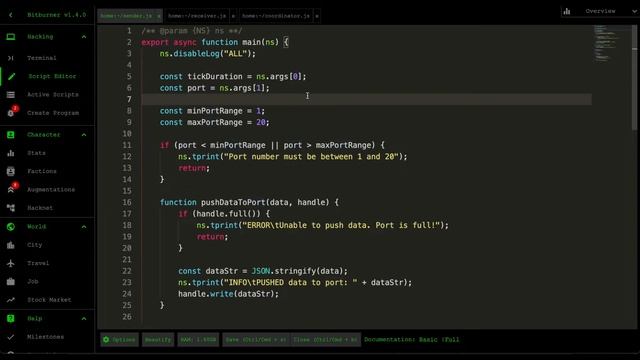Collapse the sidebar with the back arrow
This screenshot has width=640, height=360.
coord(11,15)
